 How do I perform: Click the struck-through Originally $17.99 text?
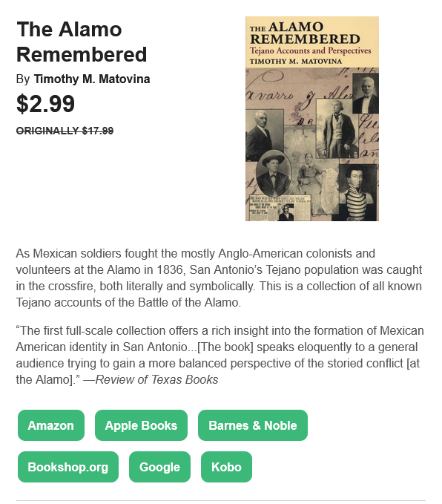tap(65, 131)
